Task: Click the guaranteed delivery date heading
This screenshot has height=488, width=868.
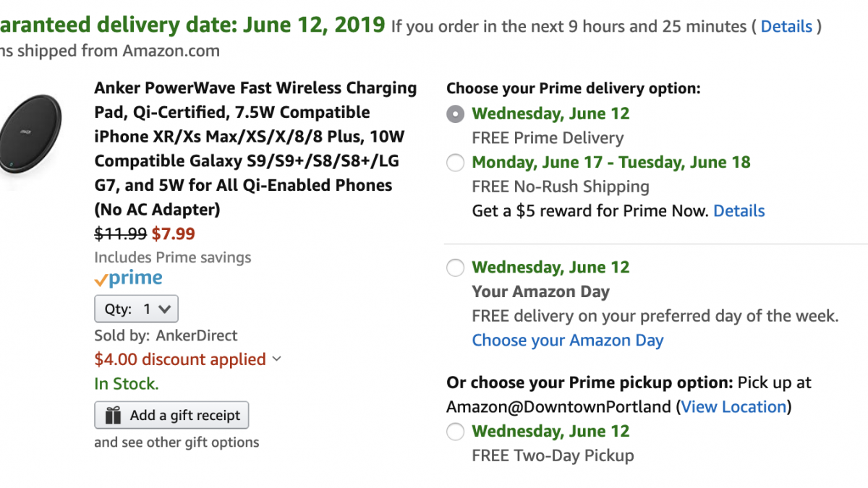Action: tap(192, 25)
